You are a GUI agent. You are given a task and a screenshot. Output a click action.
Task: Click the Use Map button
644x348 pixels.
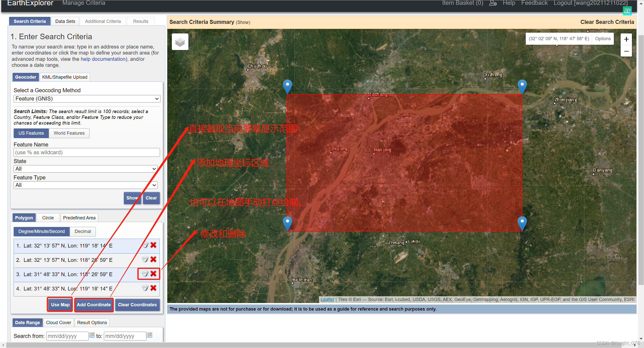[60, 305]
